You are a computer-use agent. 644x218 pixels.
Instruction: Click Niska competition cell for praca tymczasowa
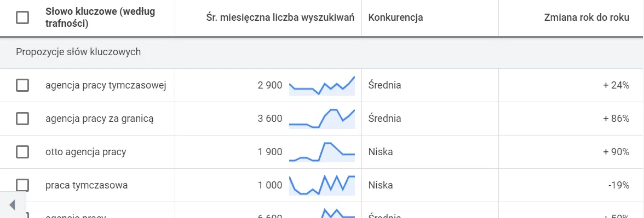click(x=380, y=185)
